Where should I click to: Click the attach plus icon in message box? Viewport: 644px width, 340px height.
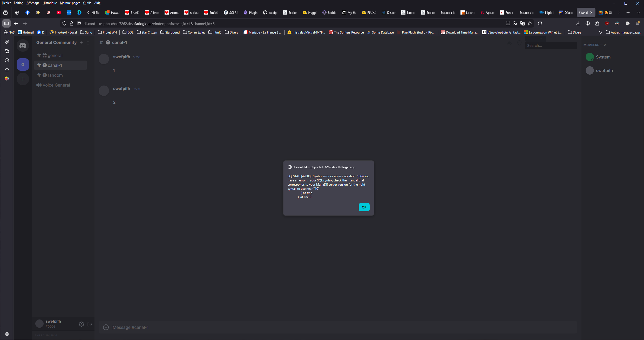[x=106, y=327]
